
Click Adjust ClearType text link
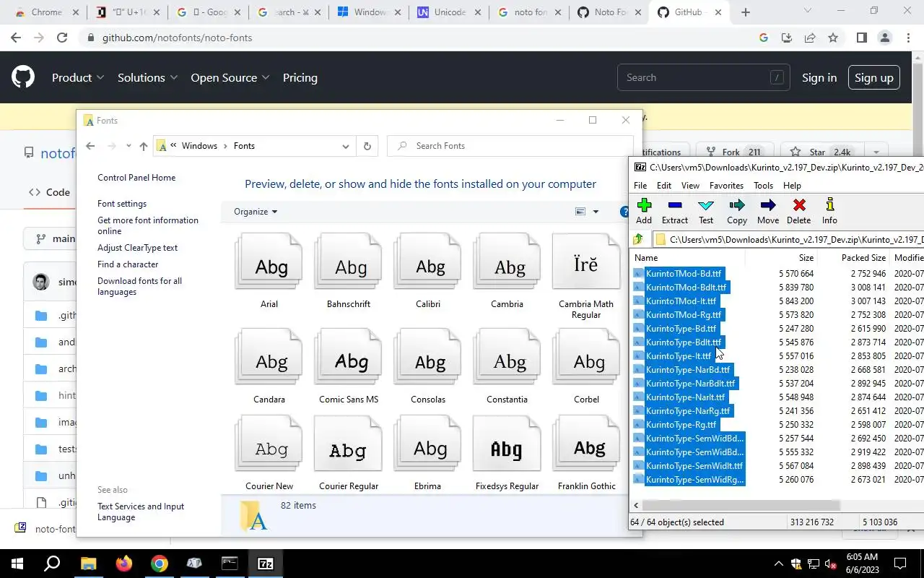pyautogui.click(x=137, y=248)
